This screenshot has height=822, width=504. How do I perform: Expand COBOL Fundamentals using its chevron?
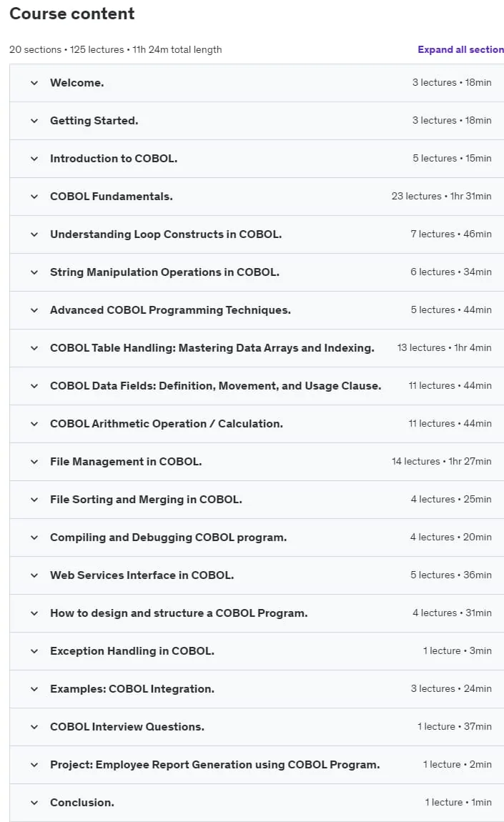(34, 197)
